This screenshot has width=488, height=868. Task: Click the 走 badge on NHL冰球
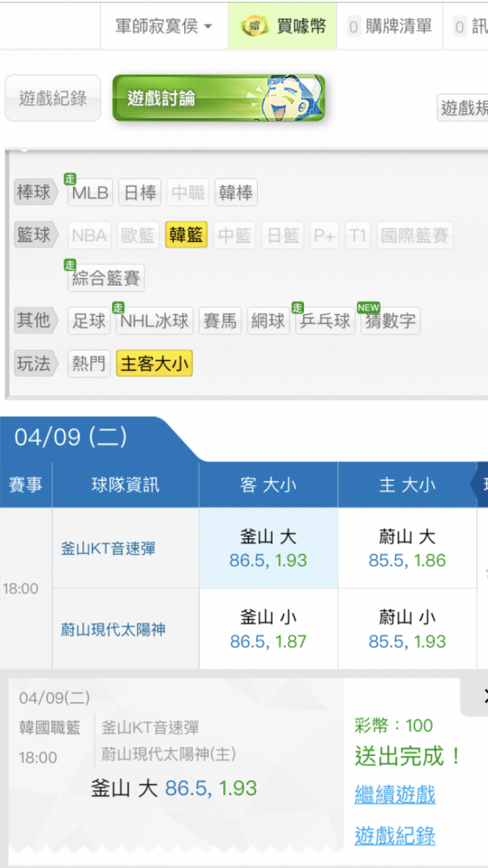(x=118, y=307)
